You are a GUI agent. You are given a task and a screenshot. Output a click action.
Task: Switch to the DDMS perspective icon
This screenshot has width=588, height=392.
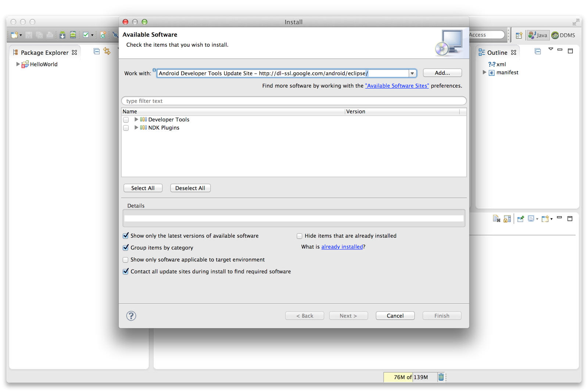(x=563, y=35)
